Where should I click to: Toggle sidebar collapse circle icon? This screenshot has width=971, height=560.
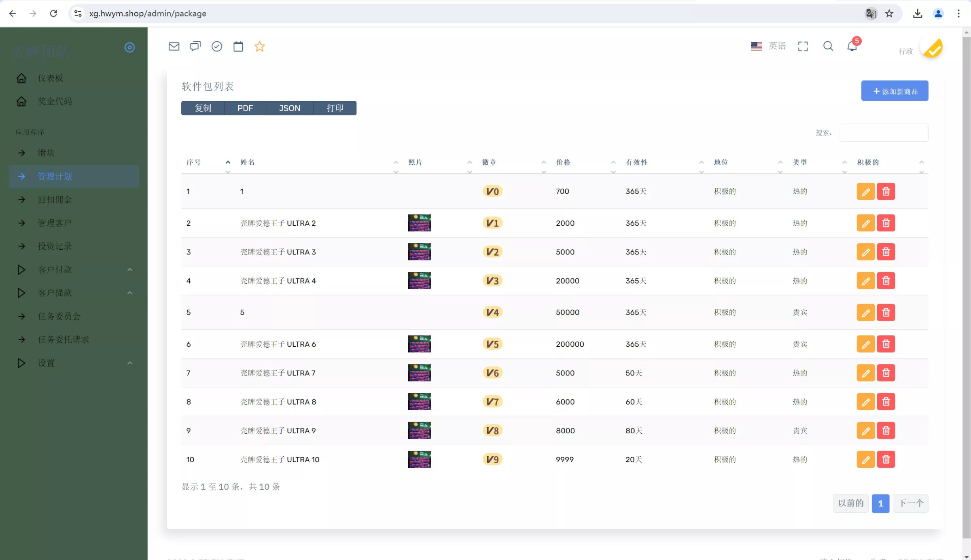(129, 48)
